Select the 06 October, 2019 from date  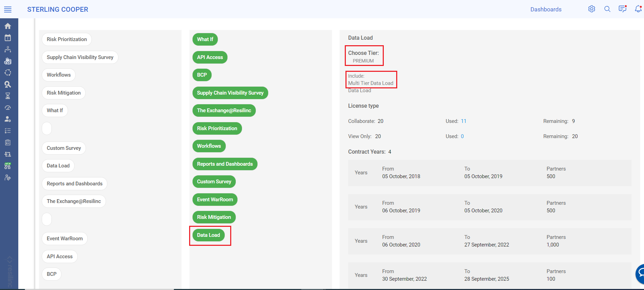401,211
